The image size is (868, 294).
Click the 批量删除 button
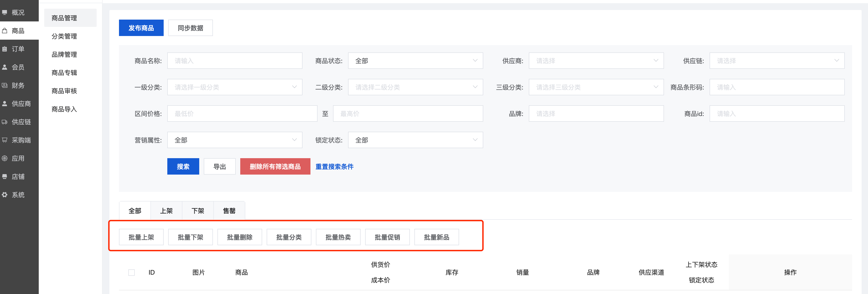pos(240,237)
